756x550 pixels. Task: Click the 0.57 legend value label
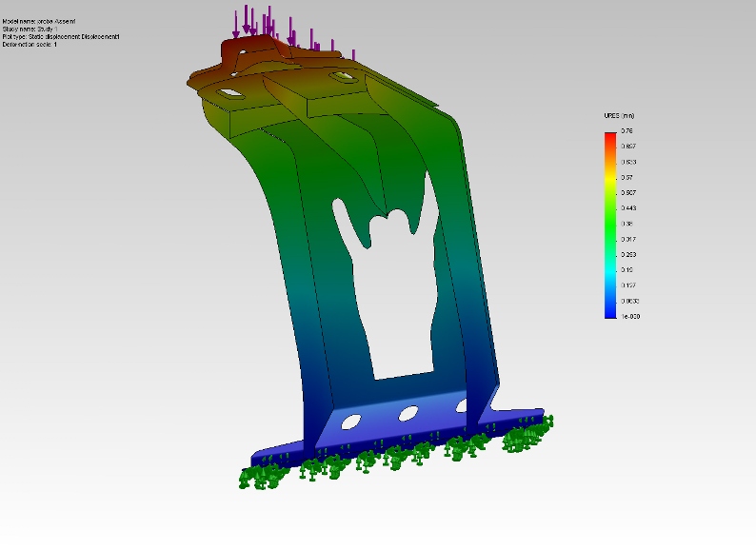pyautogui.click(x=627, y=177)
